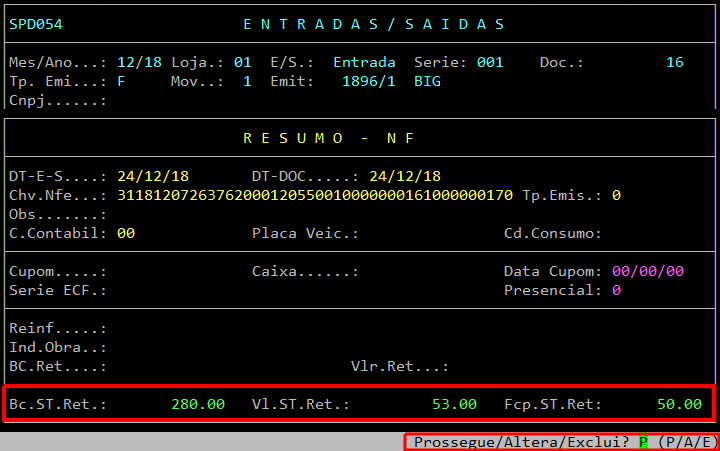Select the Bc.ST.Ret value 280.00
720x451 pixels.
pyautogui.click(x=198, y=404)
